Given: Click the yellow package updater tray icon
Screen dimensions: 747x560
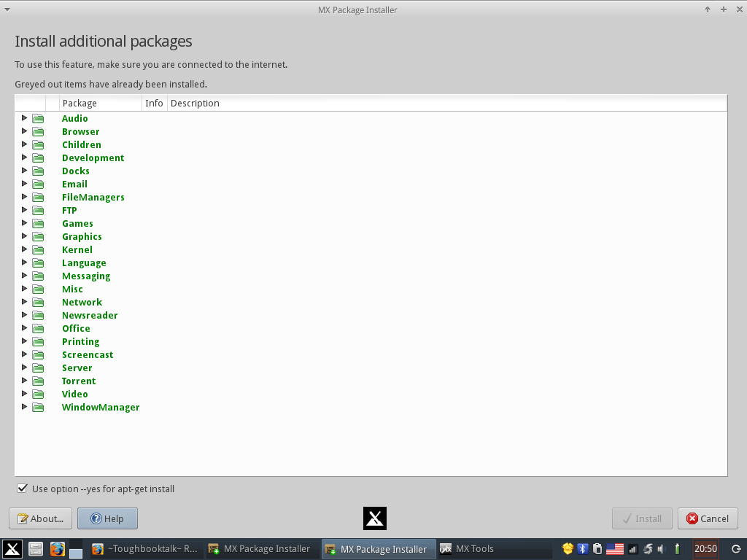Looking at the screenshot, I should (x=568, y=549).
